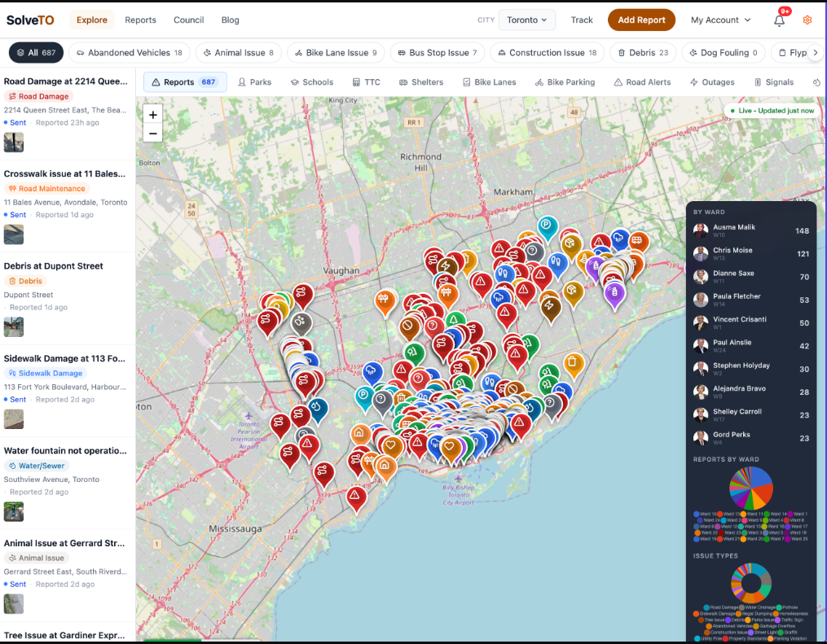
Task: Click the Road Maintenance category tag
Action: tap(47, 189)
